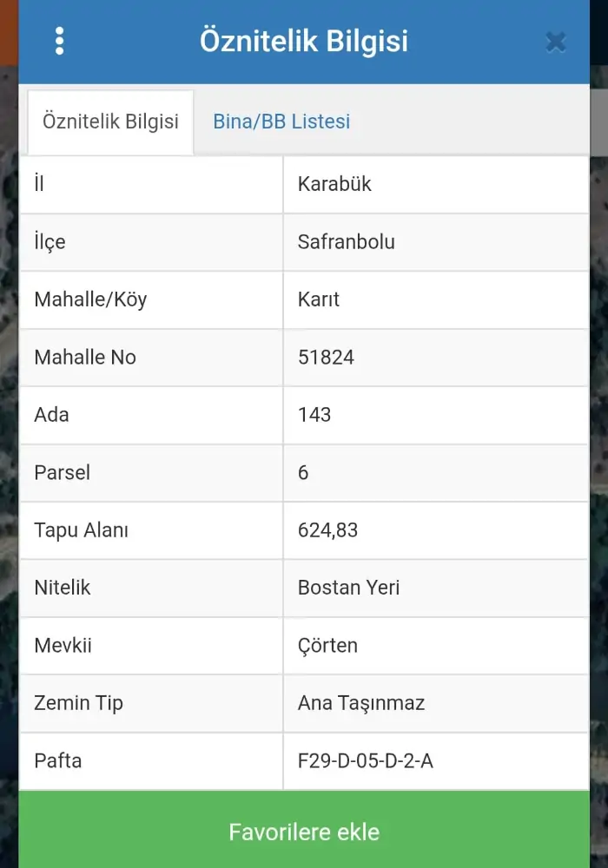The width and height of the screenshot is (608, 868).
Task: Open the Bina/BB Listesi tab
Action: click(281, 122)
